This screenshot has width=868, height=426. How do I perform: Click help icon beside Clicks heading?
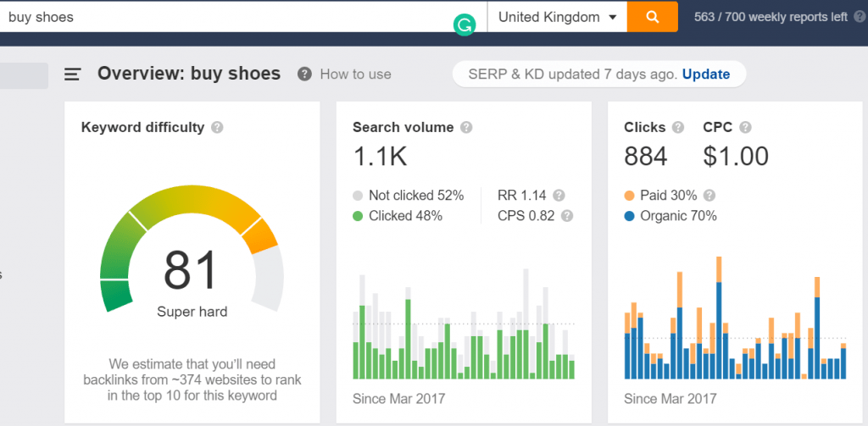point(678,128)
